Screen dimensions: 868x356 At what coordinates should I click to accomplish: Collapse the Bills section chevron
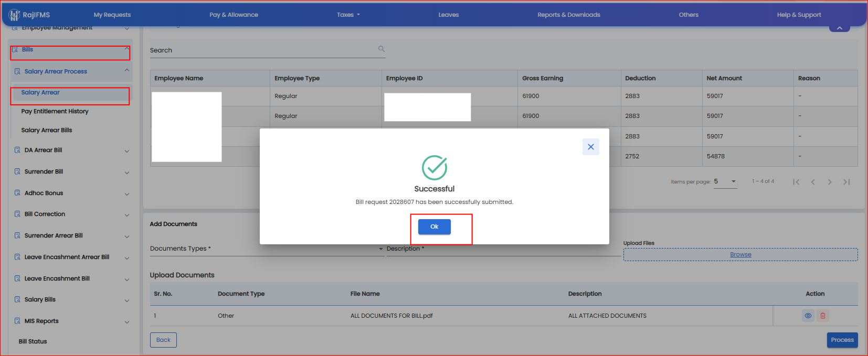click(126, 49)
